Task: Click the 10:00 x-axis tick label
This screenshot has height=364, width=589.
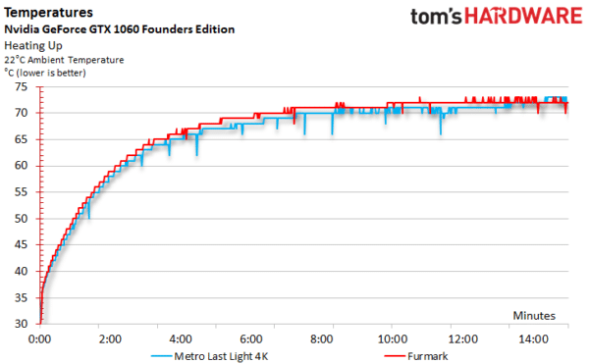Action: [x=392, y=339]
